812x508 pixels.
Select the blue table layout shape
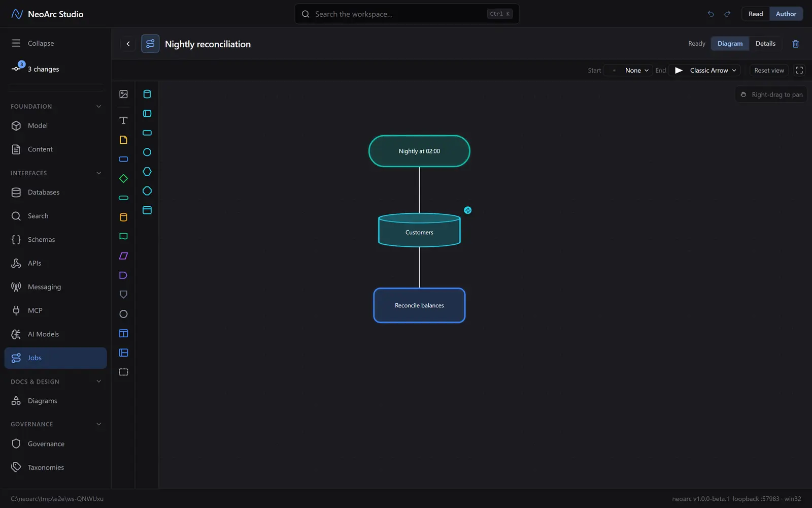click(x=123, y=333)
